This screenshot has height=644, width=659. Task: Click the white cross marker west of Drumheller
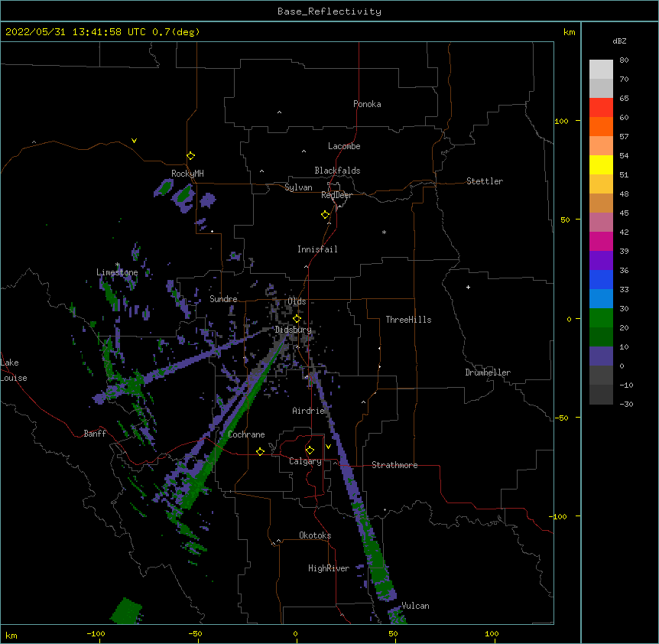(x=468, y=287)
